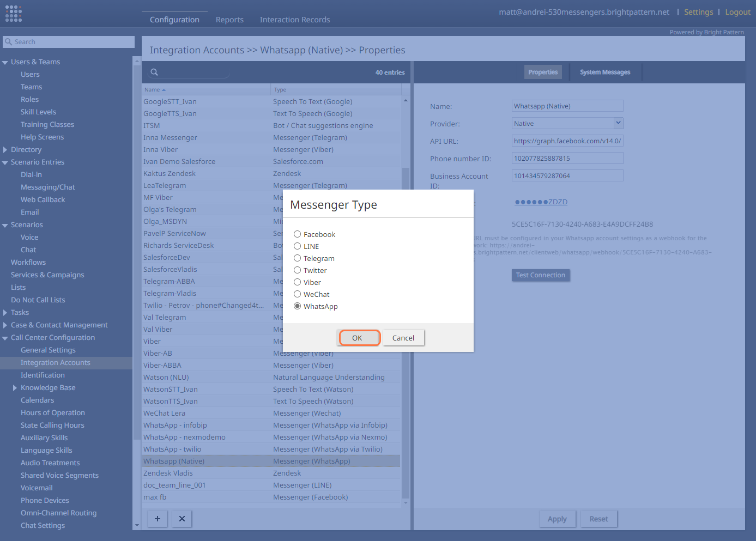
Task: Add a new integration account with plus button
Action: click(158, 519)
